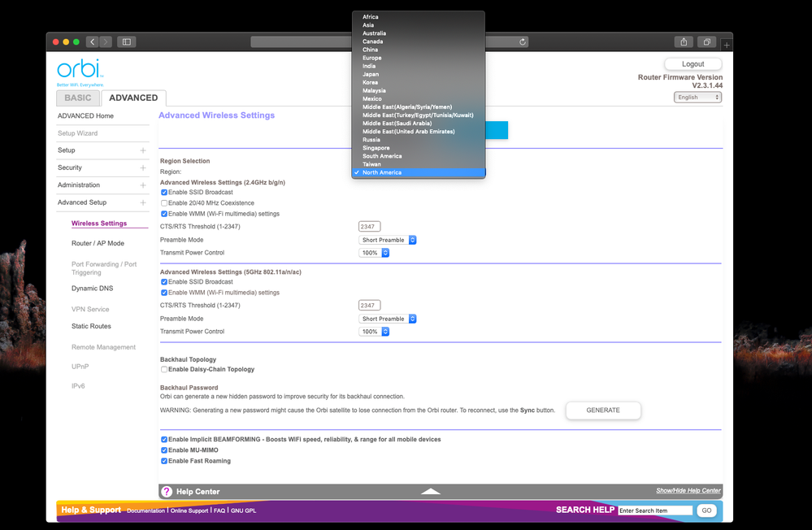Open the Safari share icon
The image size is (812, 530).
click(x=684, y=41)
